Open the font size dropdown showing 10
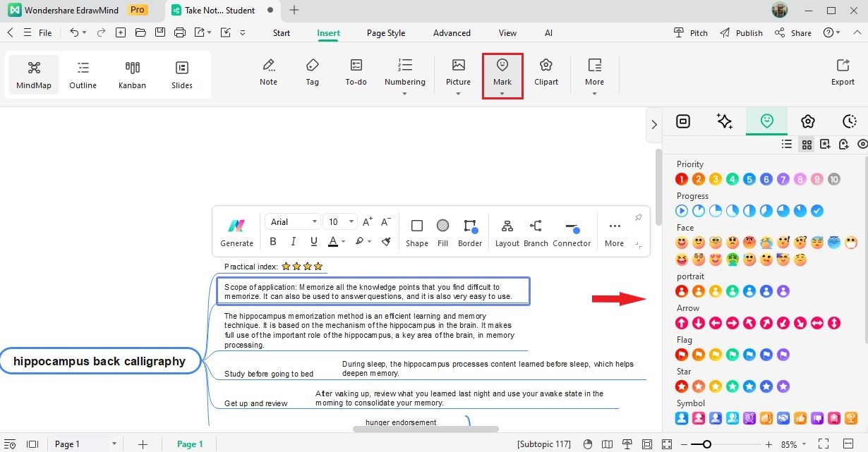This screenshot has height=452, width=868. pyautogui.click(x=339, y=222)
